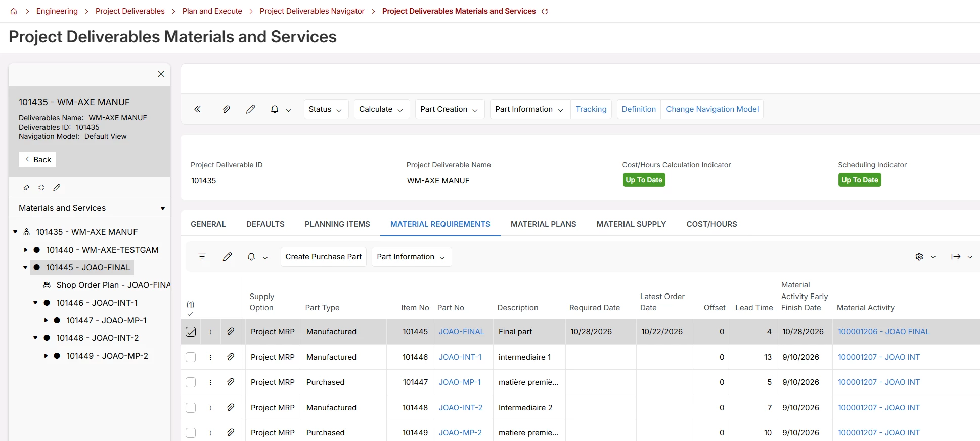Sort table by Required Date column header
Image resolution: width=980 pixels, height=441 pixels.
[594, 308]
